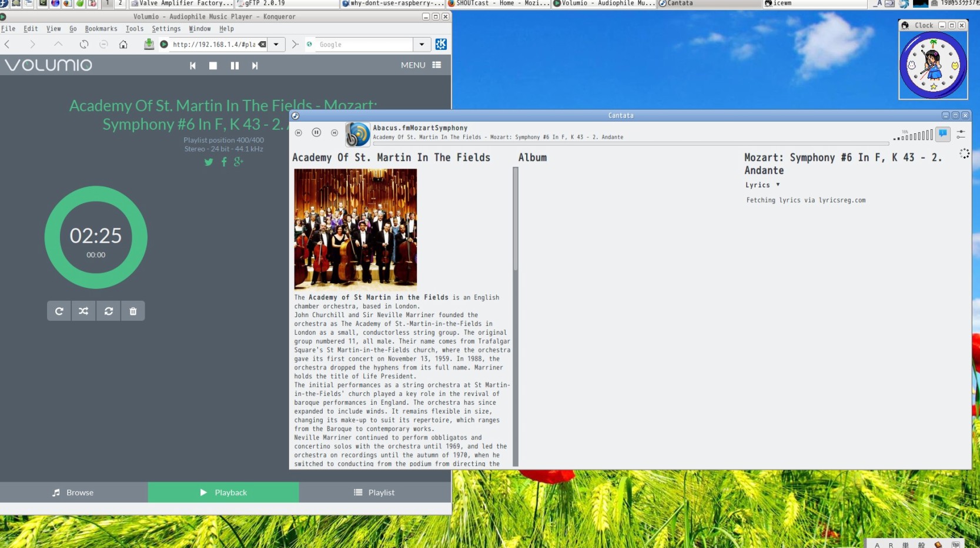Switch to the Playlist tab in Volumio
This screenshot has height=548, width=980.
pyautogui.click(x=374, y=492)
